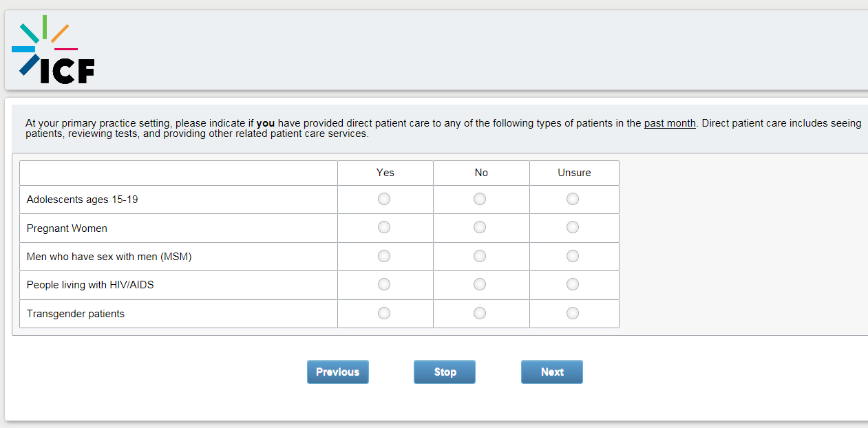The image size is (868, 428).
Task: Pick Unsure for the MSM row
Action: click(573, 256)
